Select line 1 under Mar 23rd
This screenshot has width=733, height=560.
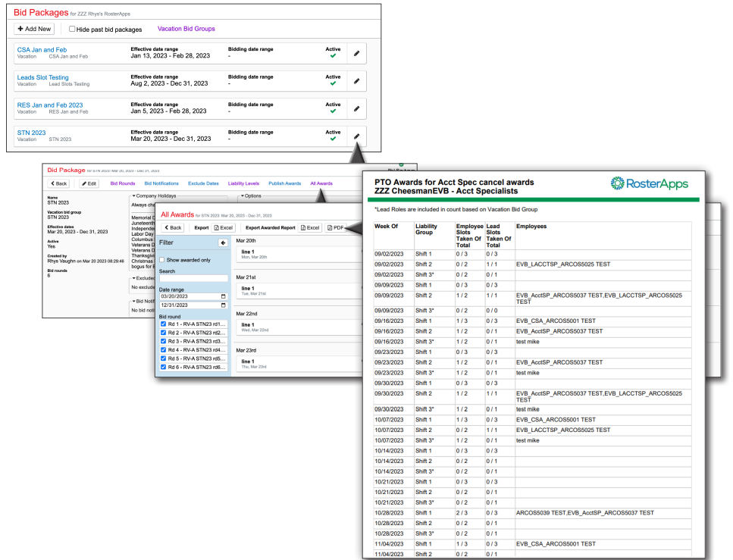coord(299,364)
